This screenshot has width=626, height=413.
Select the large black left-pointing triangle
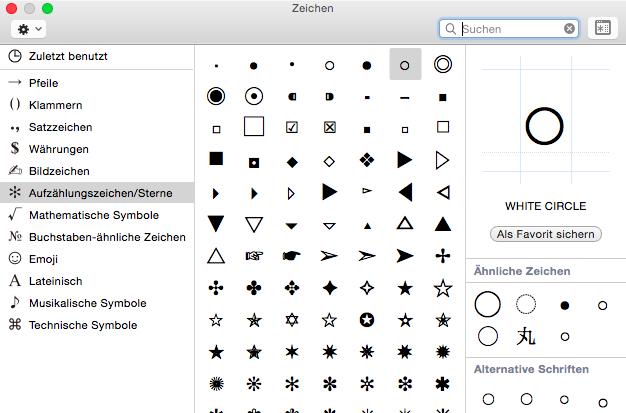tap(405, 193)
